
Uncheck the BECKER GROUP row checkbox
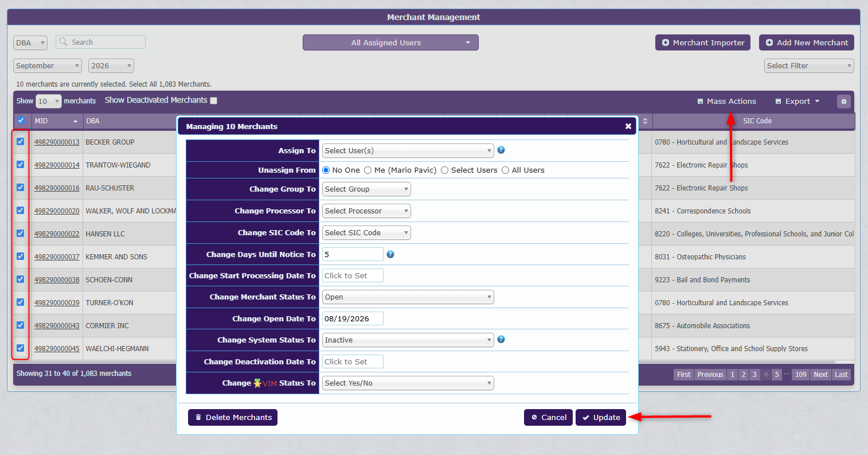click(21, 141)
